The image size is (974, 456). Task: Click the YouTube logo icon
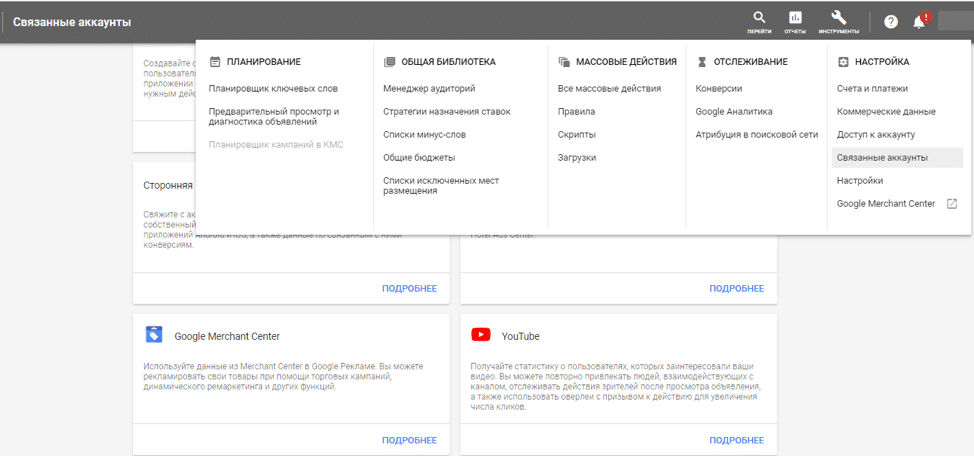[x=481, y=335]
